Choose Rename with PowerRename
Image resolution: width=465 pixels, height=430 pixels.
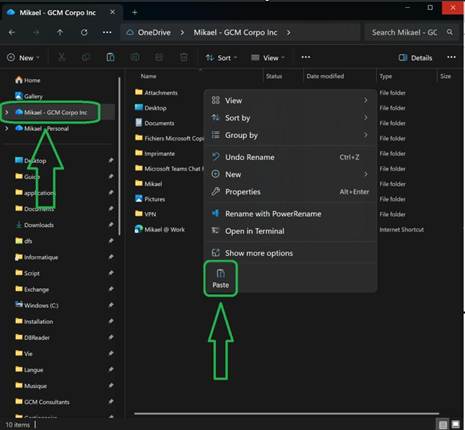[289, 214]
